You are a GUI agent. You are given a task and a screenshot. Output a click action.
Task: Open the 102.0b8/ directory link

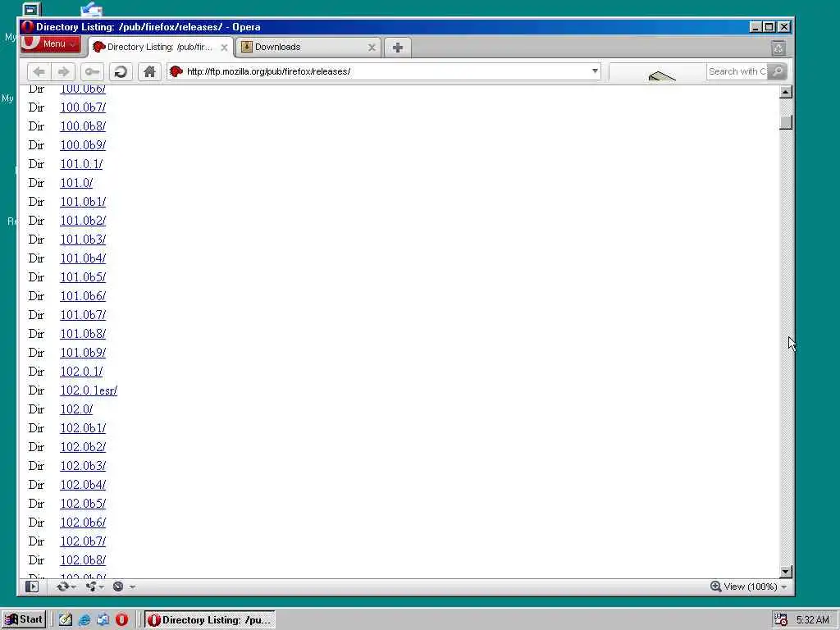[x=83, y=559]
